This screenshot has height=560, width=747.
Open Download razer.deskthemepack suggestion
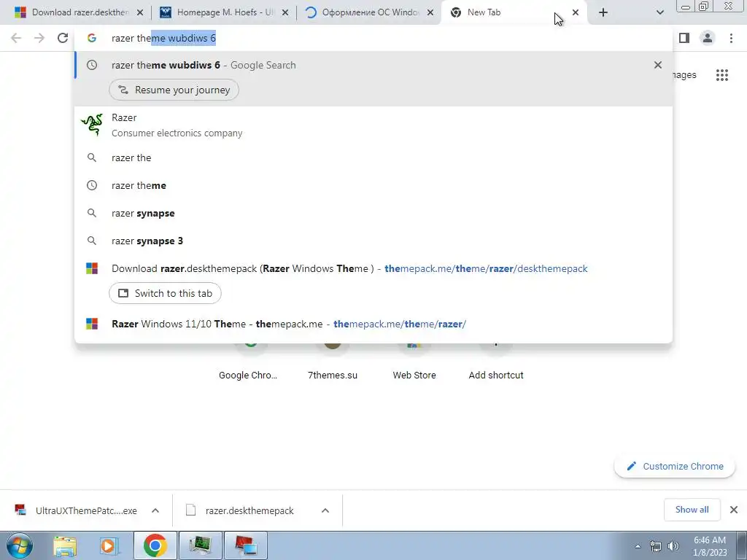pos(373,268)
